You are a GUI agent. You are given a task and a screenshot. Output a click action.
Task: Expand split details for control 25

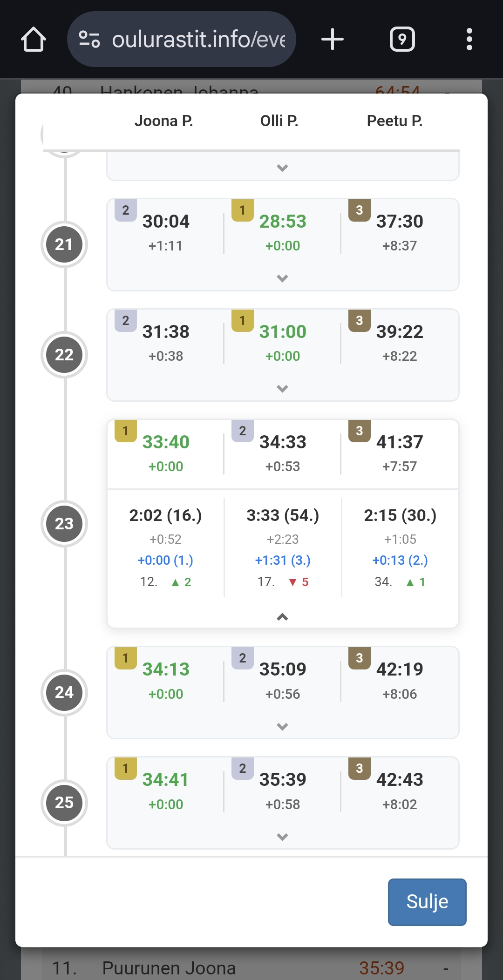tap(282, 837)
